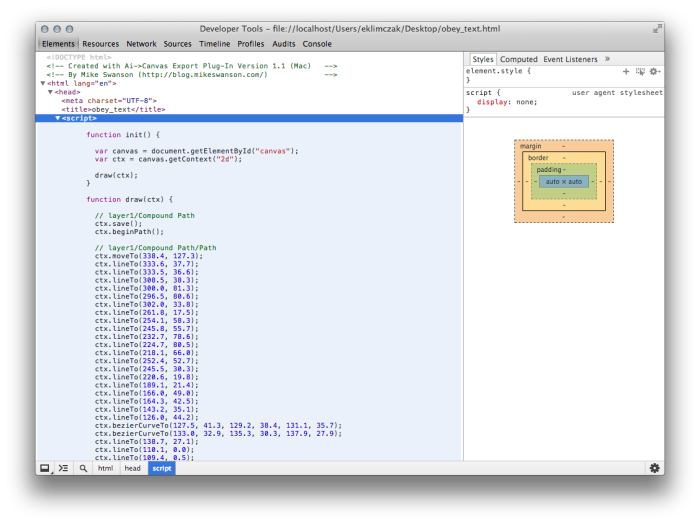700x524 pixels.
Task: Click the ctx.beginPath() line
Action: click(129, 232)
